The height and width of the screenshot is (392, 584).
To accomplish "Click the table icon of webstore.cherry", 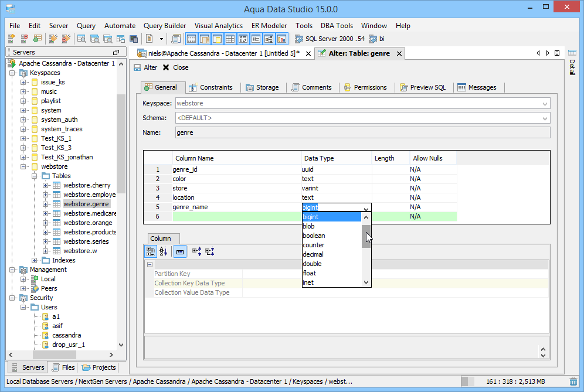I will 57,185.
